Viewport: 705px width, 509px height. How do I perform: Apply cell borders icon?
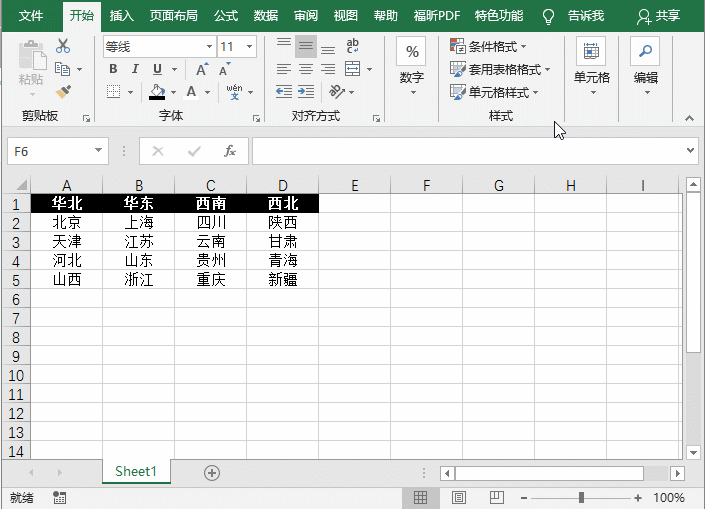(113, 92)
